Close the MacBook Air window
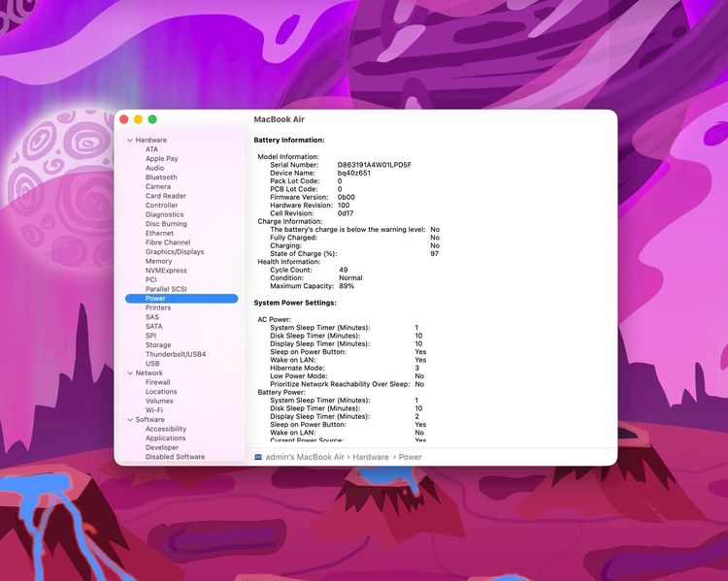 pyautogui.click(x=124, y=119)
